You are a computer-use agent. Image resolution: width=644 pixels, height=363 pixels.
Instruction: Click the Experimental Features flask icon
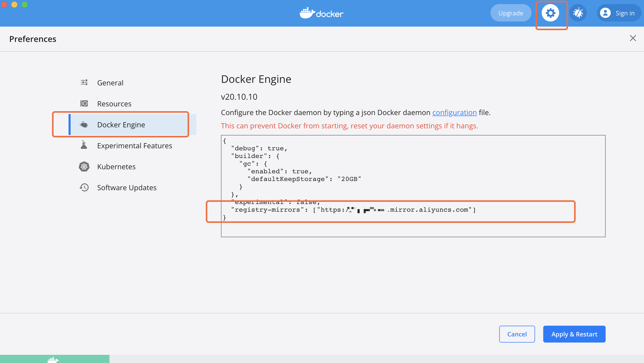coord(84,145)
